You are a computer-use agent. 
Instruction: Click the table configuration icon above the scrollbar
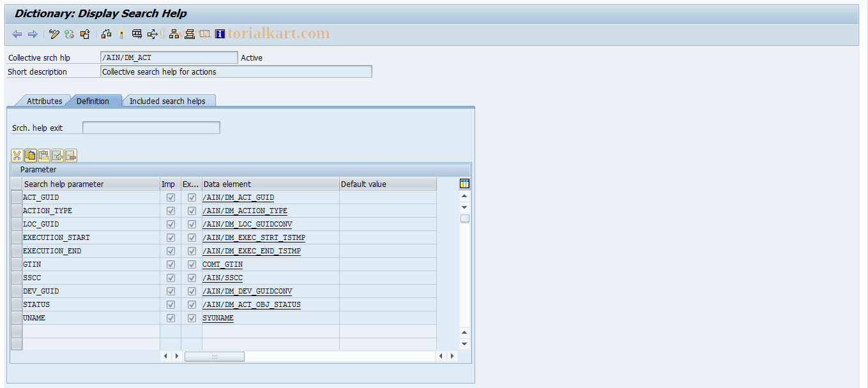coord(464,183)
